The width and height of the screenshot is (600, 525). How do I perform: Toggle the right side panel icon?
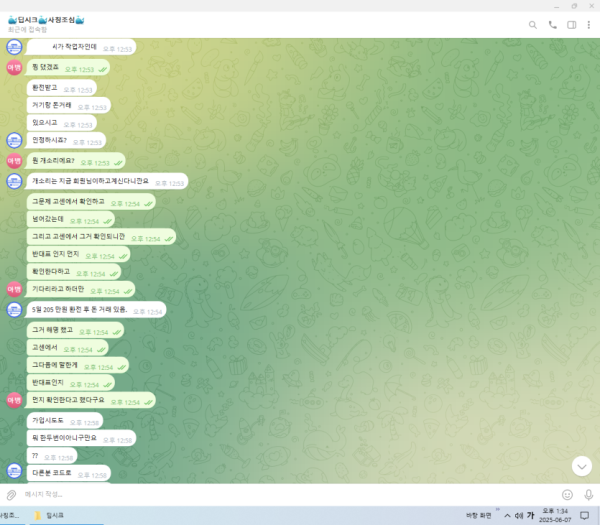(x=572, y=25)
